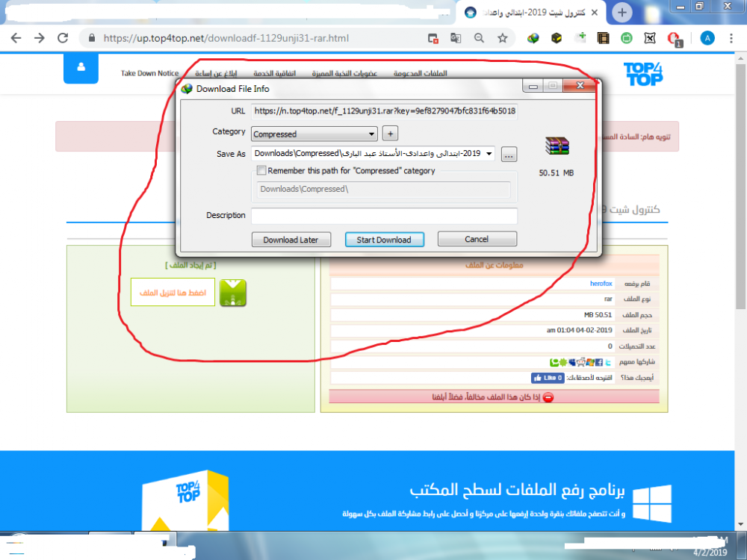Screen dimensions: 747x560
Task: Bookmark this page with the star icon
Action: pyautogui.click(x=503, y=38)
